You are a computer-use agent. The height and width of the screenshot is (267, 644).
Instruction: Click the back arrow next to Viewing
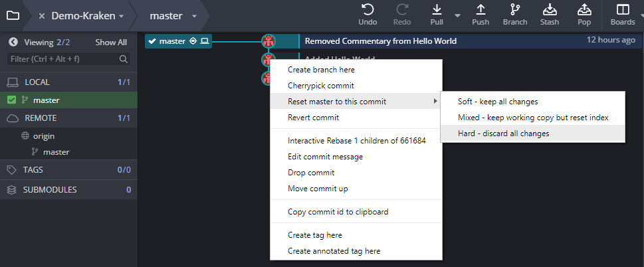[x=13, y=42]
